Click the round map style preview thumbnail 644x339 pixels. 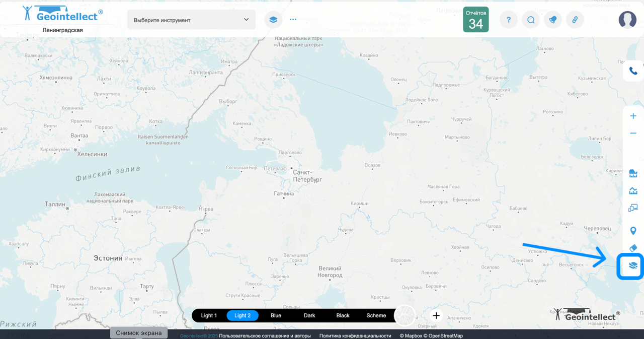point(405,315)
